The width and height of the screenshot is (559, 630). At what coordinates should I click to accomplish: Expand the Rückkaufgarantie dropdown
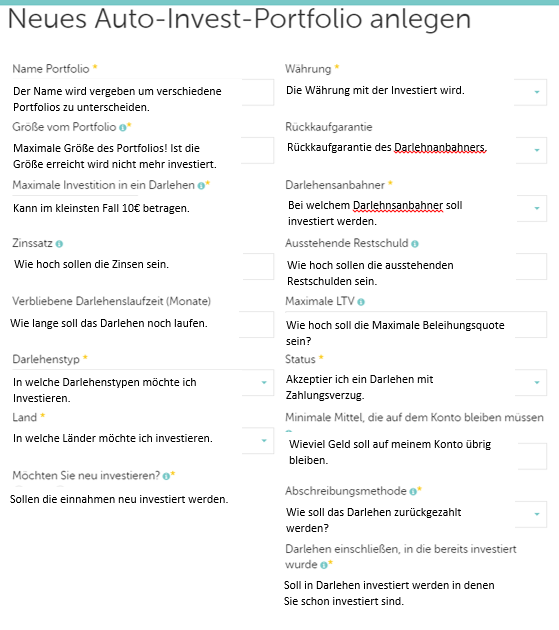[537, 150]
